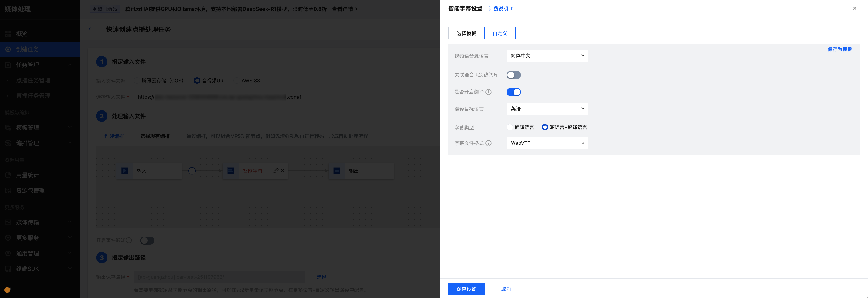The width and height of the screenshot is (868, 298).
Task: Open the 视频语音源语言 dropdown
Action: pyautogui.click(x=547, y=56)
